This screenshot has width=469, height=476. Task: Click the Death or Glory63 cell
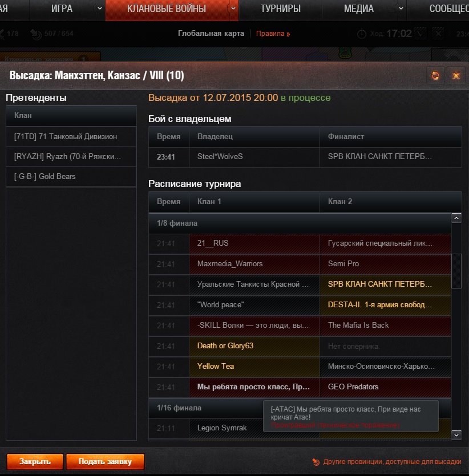point(254,346)
